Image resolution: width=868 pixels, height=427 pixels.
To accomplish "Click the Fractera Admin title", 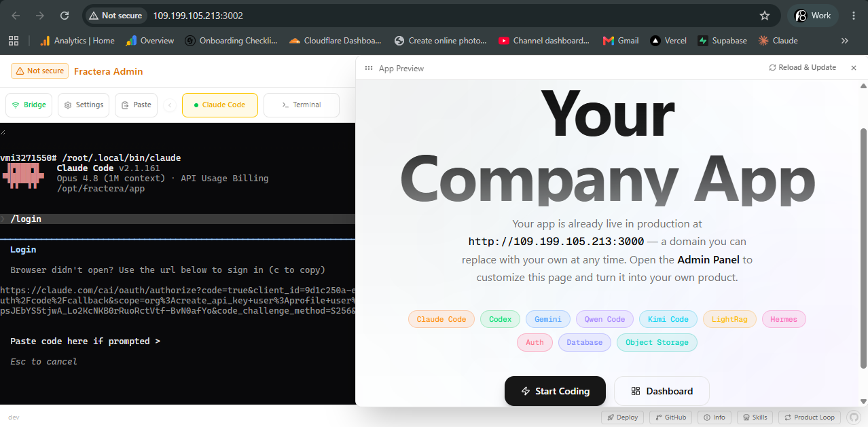I will coord(108,71).
